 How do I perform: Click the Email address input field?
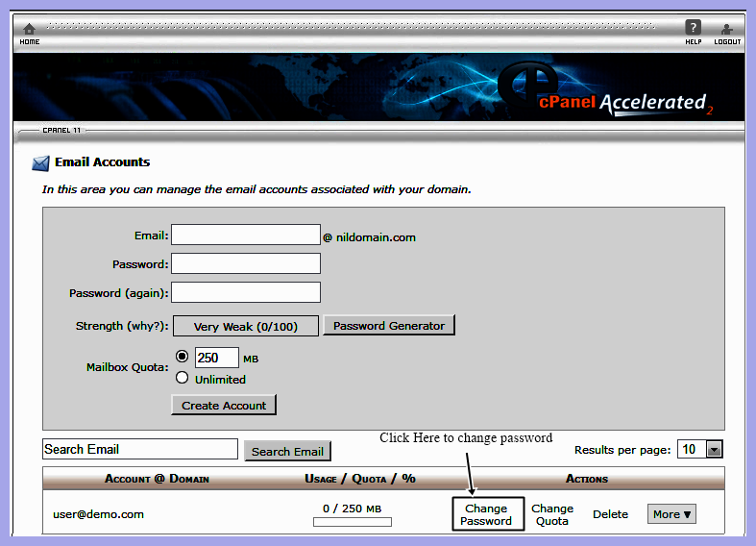pyautogui.click(x=246, y=236)
